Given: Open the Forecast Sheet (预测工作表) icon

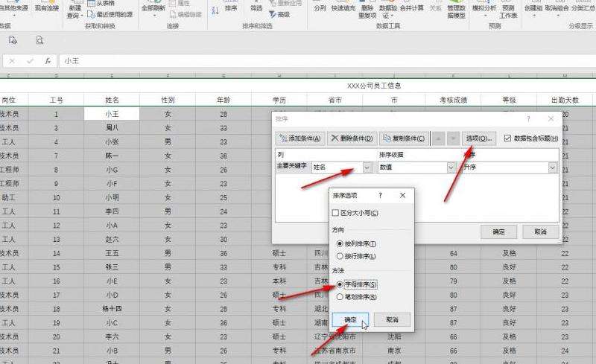Looking at the screenshot, I should (508, 10).
